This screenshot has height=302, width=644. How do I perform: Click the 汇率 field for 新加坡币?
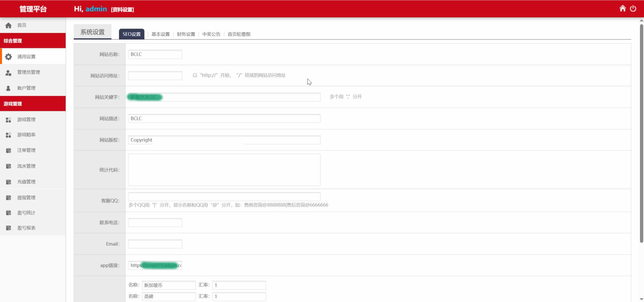239,285
